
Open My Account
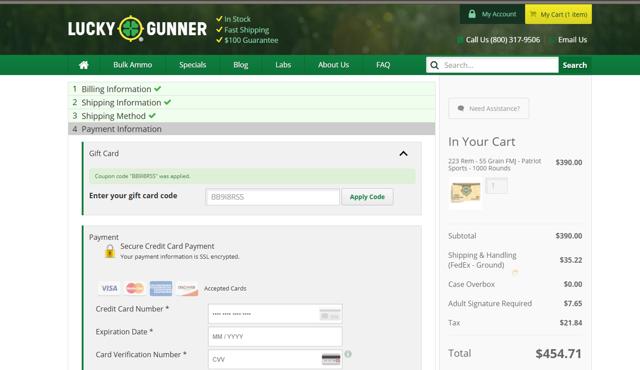[492, 14]
